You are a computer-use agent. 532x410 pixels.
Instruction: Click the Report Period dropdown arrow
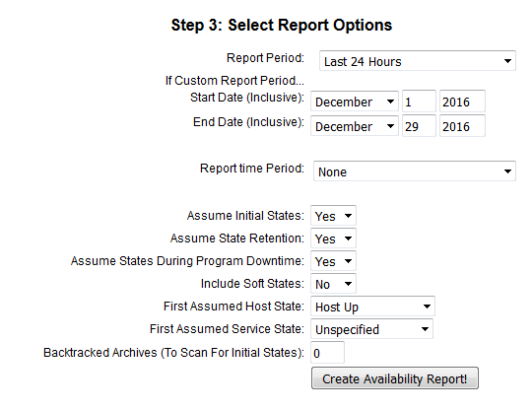507,61
